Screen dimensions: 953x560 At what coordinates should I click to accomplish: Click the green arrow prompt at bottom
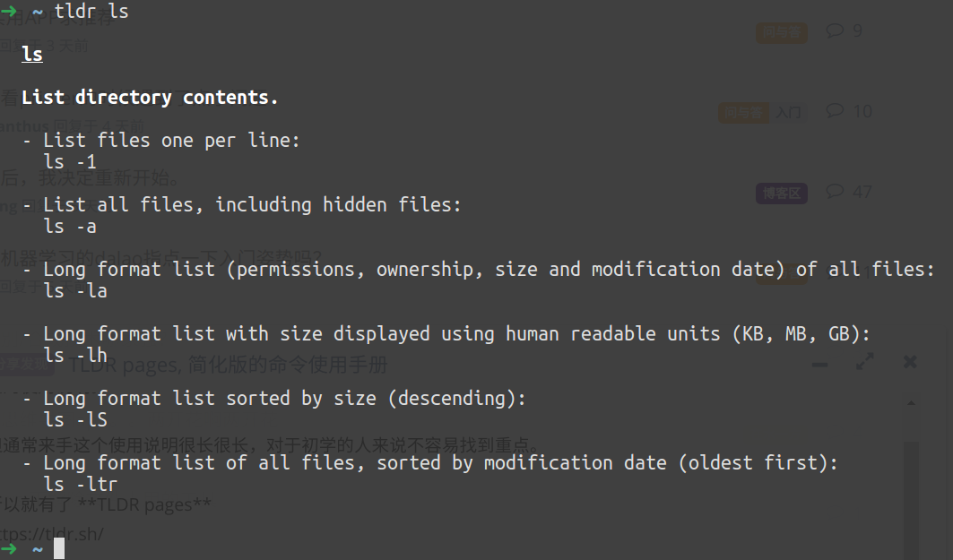tap(8, 548)
